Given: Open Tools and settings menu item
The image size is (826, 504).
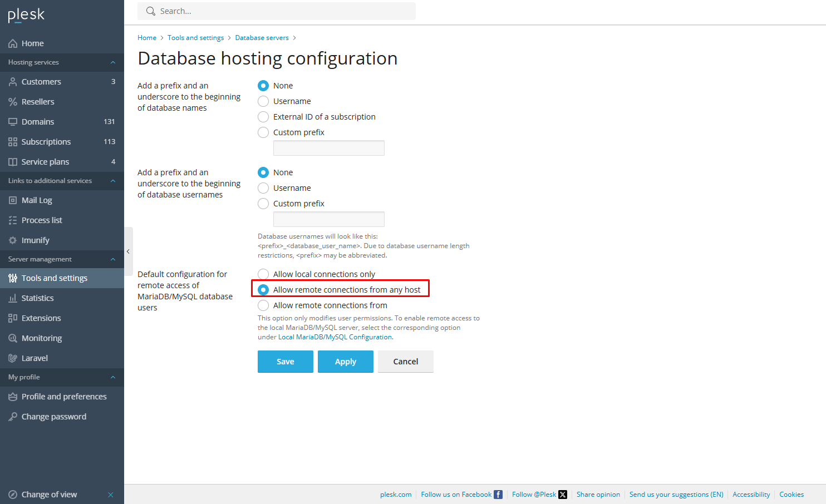Looking at the screenshot, I should (54, 278).
